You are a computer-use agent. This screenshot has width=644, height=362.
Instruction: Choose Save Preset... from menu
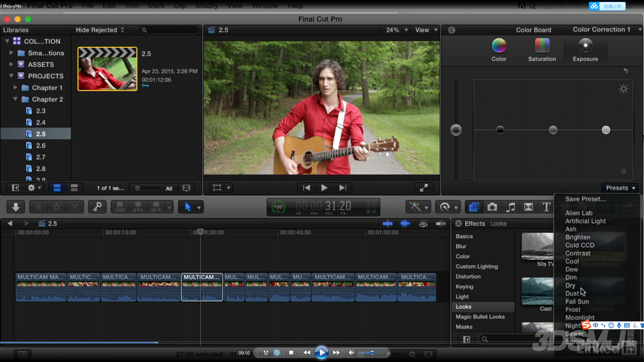coord(586,199)
